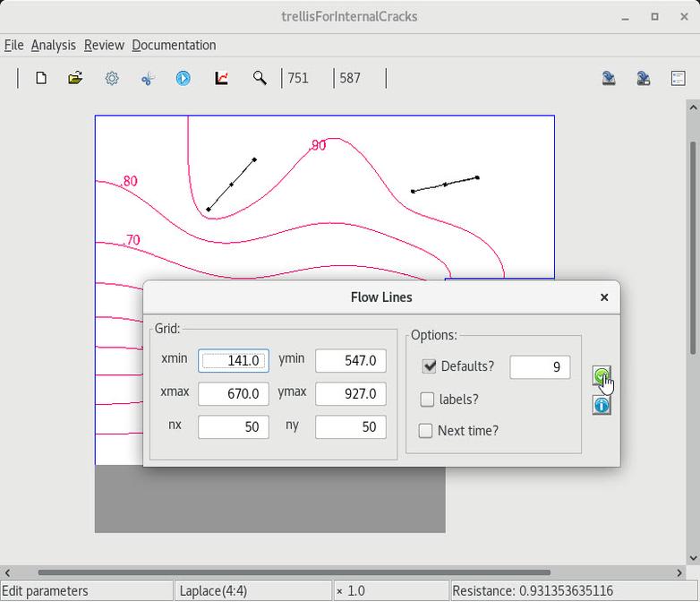Image resolution: width=700 pixels, height=602 pixels.
Task: Open the Analysis menu
Action: click(x=54, y=45)
